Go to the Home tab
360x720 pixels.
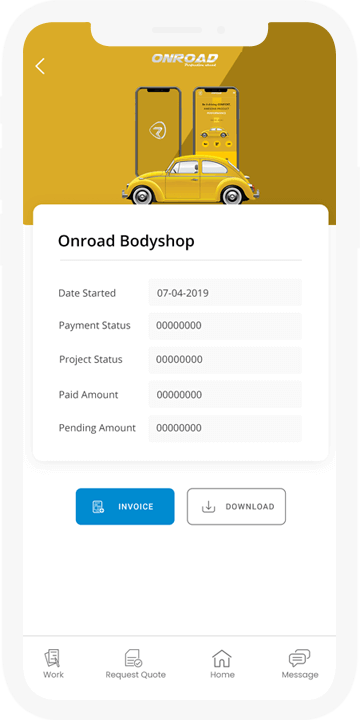tap(222, 664)
